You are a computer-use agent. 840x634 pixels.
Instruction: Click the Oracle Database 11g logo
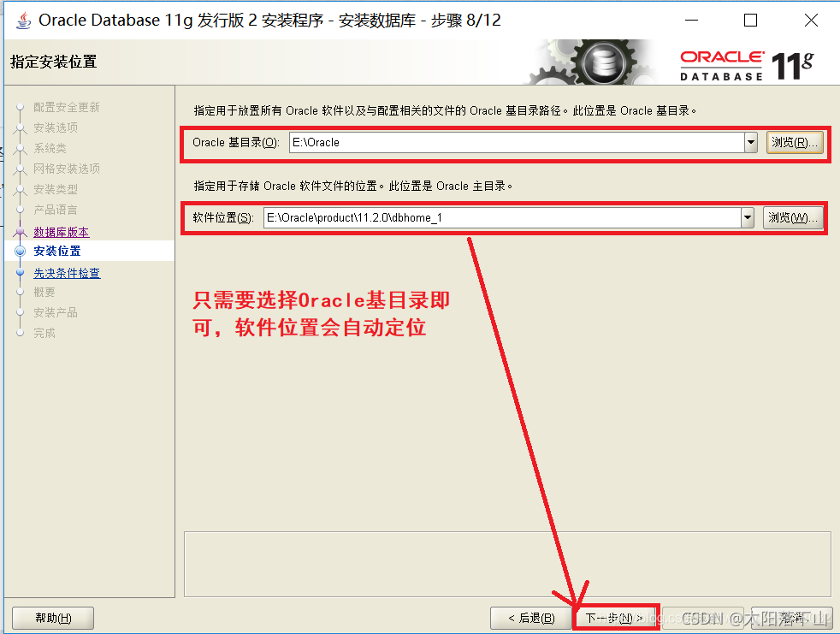point(747,65)
